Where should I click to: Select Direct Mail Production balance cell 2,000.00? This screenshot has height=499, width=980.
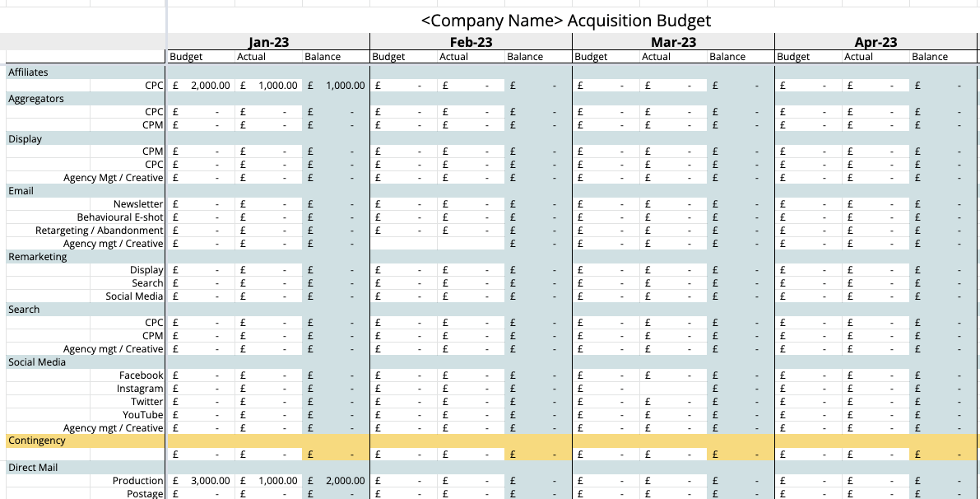pyautogui.click(x=337, y=481)
